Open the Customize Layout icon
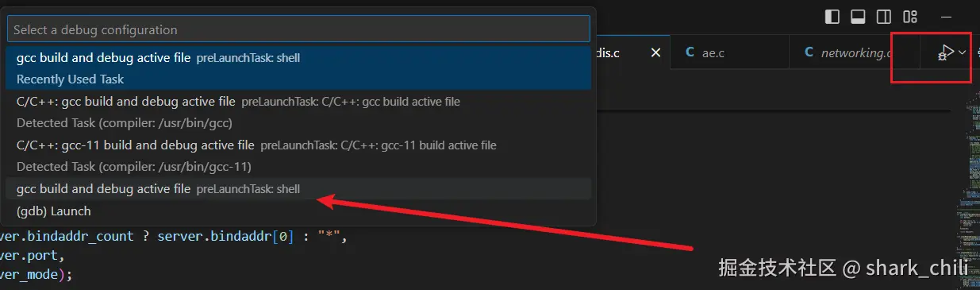The height and width of the screenshot is (290, 980). (910, 17)
